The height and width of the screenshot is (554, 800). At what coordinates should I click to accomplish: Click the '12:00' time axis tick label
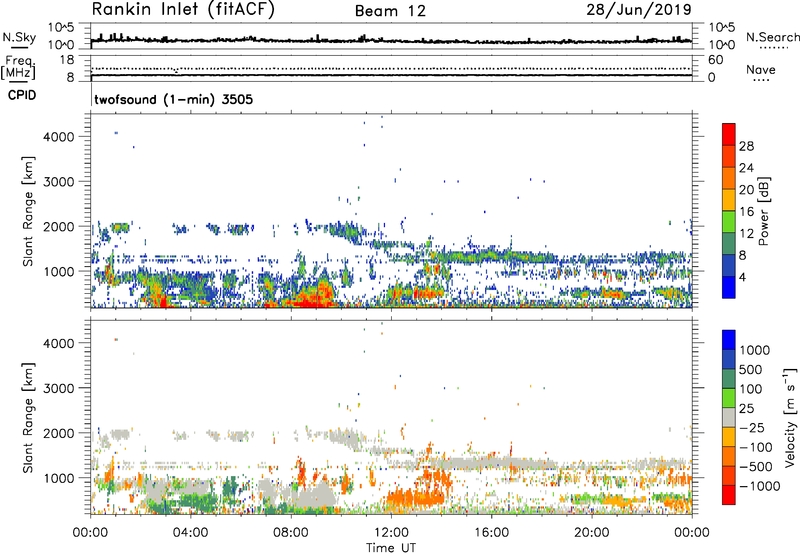coord(391,533)
